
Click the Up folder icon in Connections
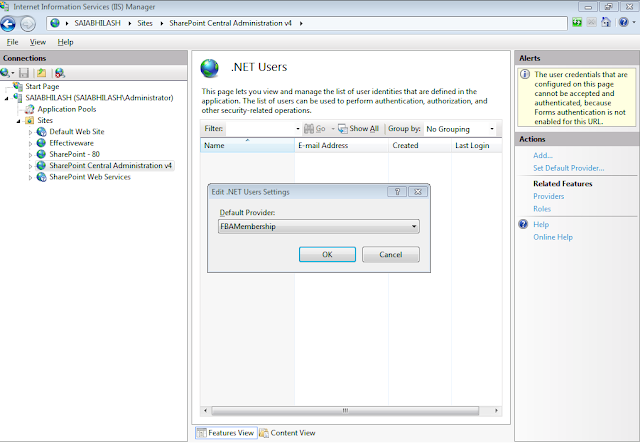[x=41, y=73]
